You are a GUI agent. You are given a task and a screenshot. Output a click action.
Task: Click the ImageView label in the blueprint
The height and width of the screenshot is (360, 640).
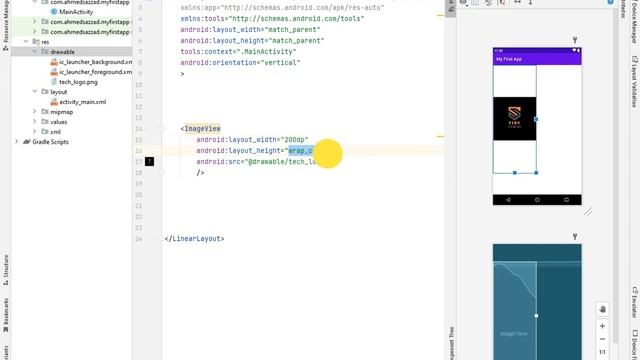[x=514, y=333]
